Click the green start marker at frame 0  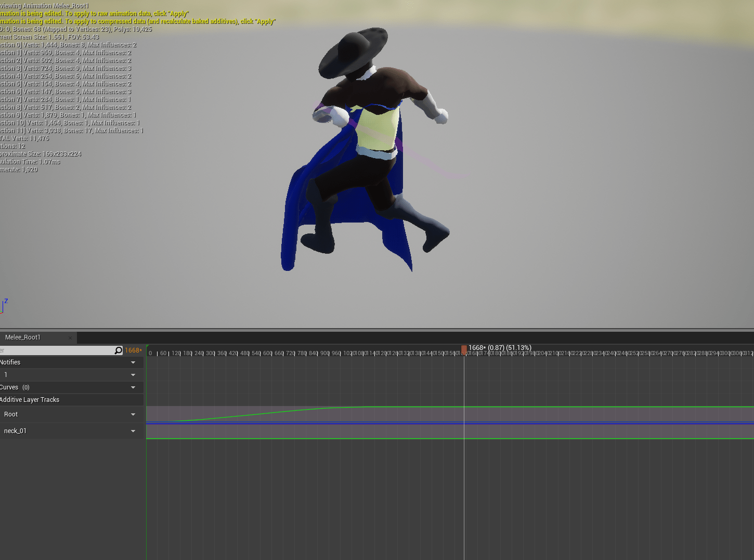148,346
